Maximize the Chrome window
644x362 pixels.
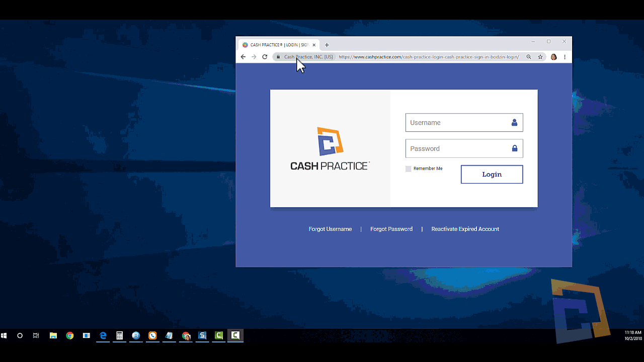pyautogui.click(x=549, y=41)
